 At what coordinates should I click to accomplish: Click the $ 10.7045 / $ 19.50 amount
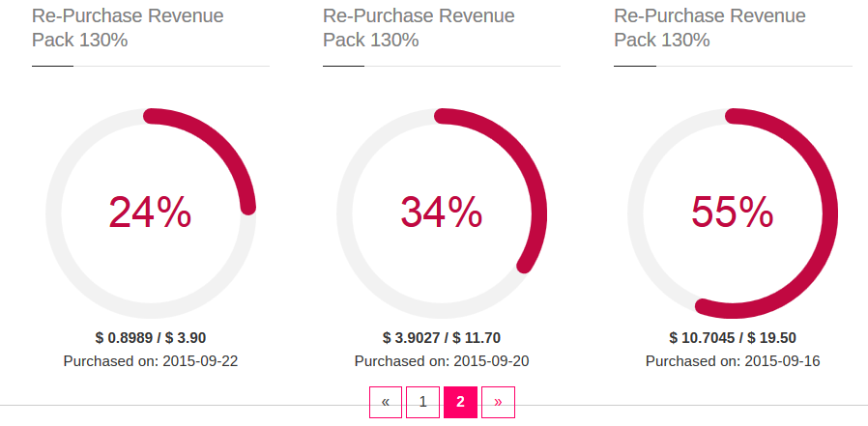point(733,338)
